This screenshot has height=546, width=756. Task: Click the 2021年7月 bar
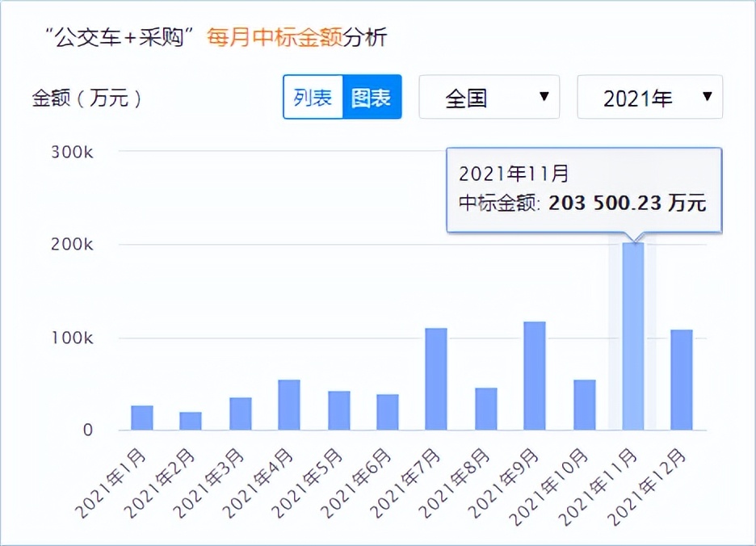click(x=435, y=380)
